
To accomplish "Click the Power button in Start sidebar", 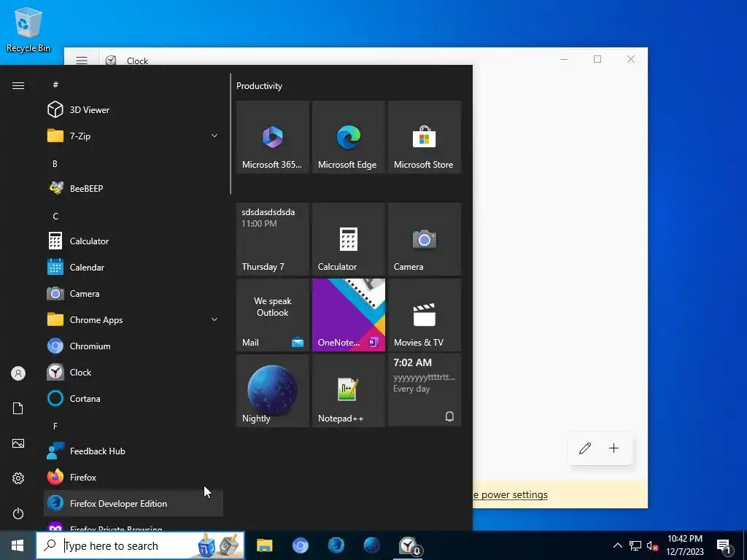I will [x=18, y=513].
